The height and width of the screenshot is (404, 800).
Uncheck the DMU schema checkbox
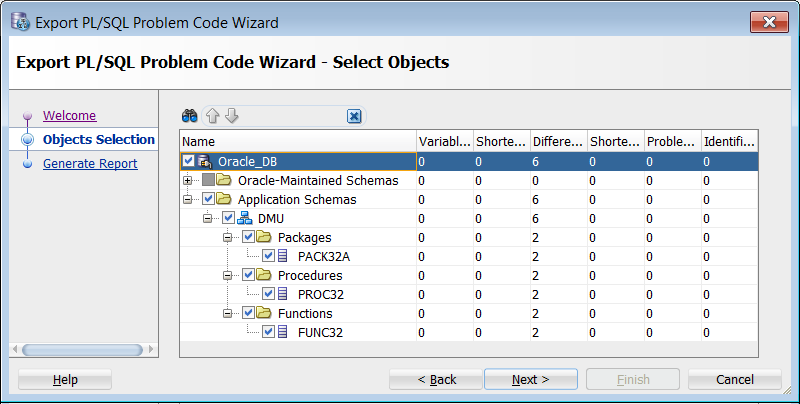point(229,218)
